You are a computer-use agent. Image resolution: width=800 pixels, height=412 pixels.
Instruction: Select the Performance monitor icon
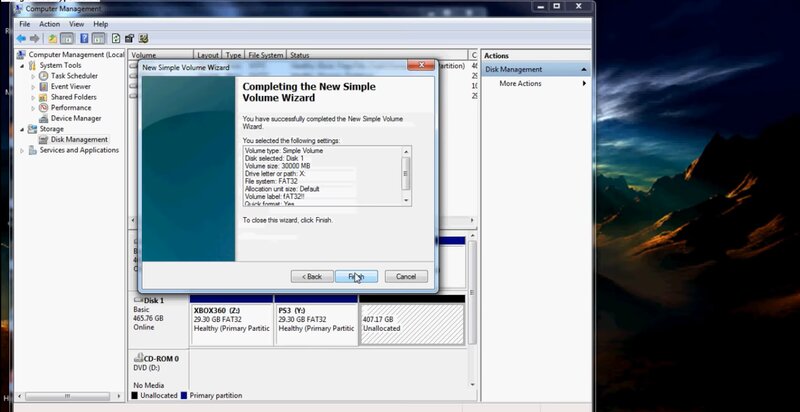click(43, 108)
